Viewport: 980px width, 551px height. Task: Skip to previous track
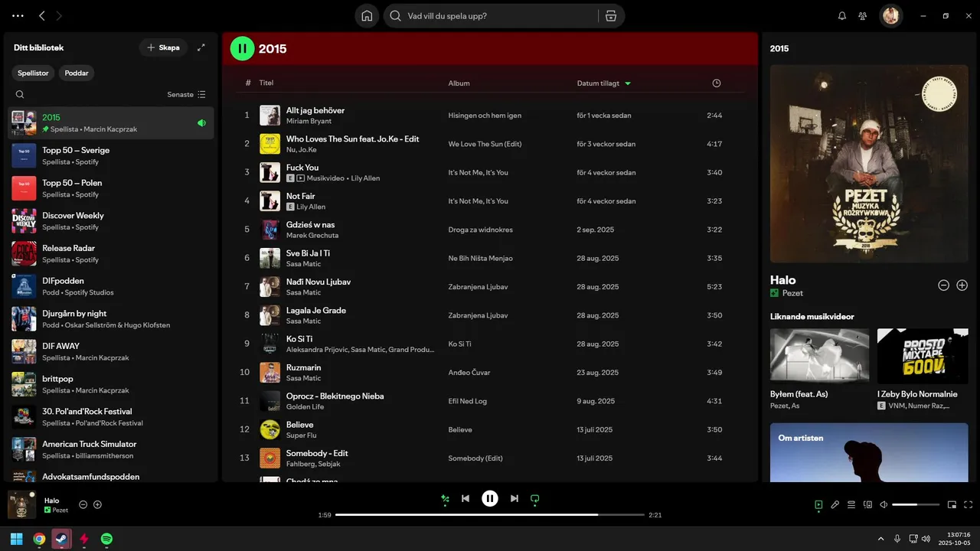tap(465, 499)
